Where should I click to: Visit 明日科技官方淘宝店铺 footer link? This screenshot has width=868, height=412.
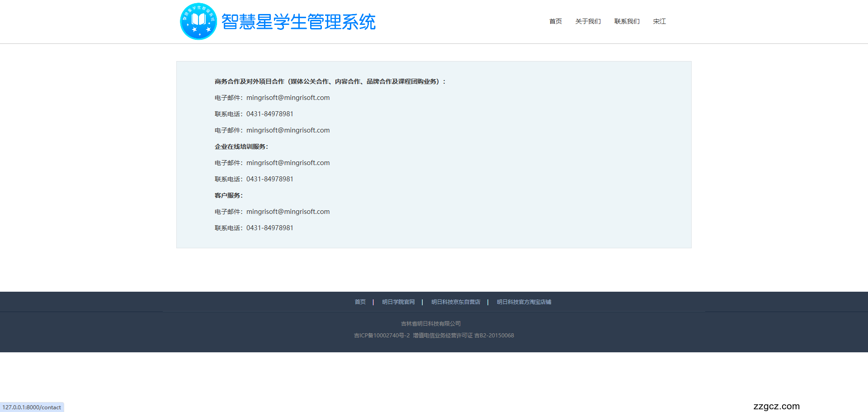point(524,302)
